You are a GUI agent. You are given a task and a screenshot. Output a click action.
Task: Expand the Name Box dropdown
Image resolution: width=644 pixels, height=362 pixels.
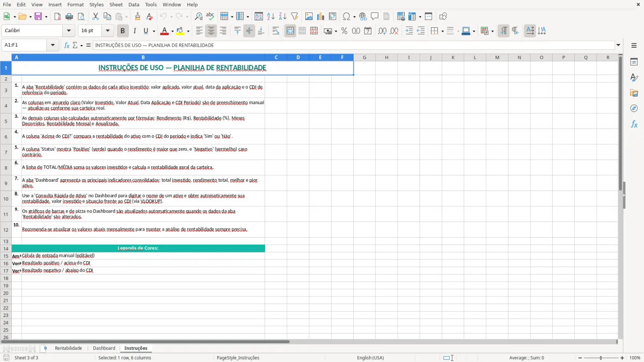(x=53, y=45)
